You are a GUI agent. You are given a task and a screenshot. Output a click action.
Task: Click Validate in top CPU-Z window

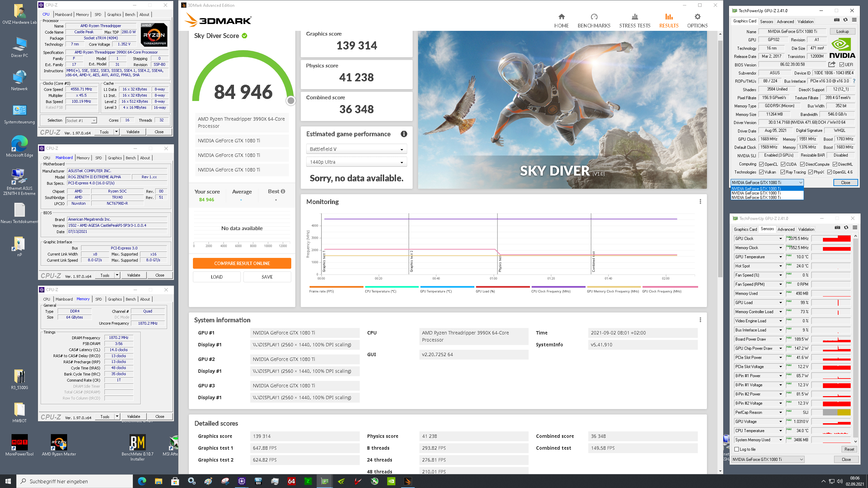(x=133, y=132)
